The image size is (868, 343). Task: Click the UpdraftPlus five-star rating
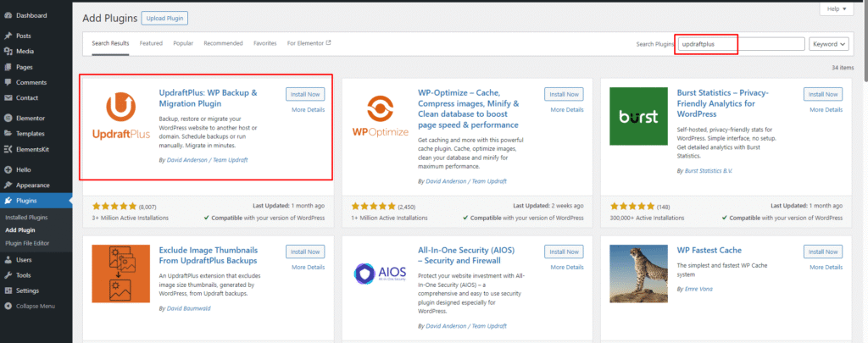(114, 206)
